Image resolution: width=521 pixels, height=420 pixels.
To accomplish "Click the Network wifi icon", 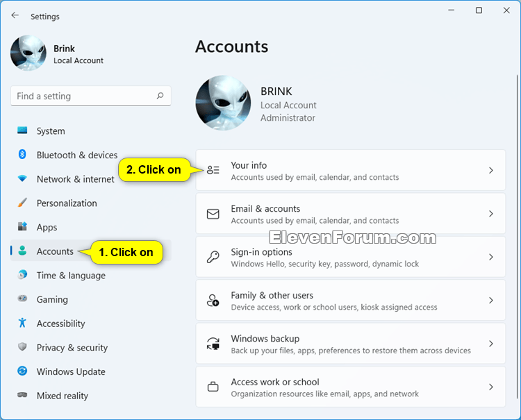I will click(x=22, y=178).
